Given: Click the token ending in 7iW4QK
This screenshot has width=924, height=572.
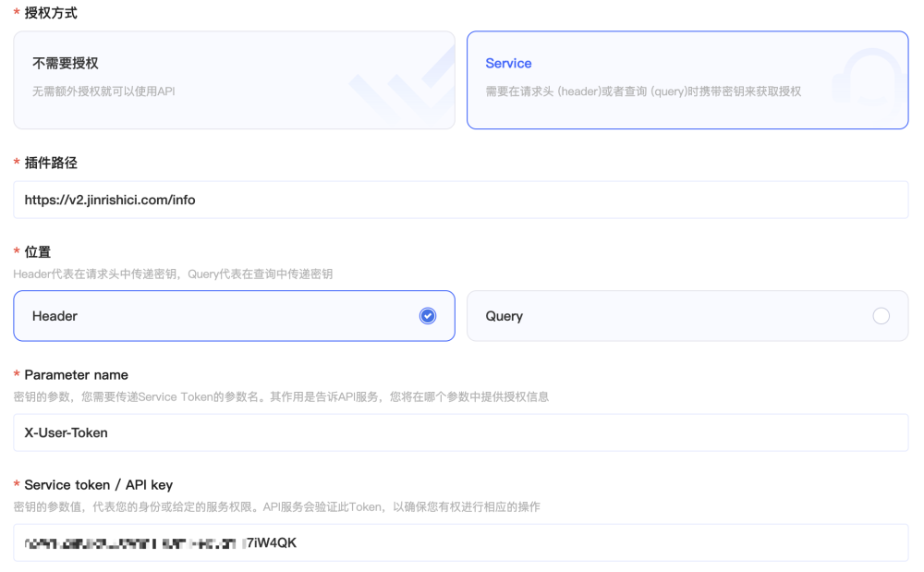Looking at the screenshot, I should pyautogui.click(x=272, y=543).
